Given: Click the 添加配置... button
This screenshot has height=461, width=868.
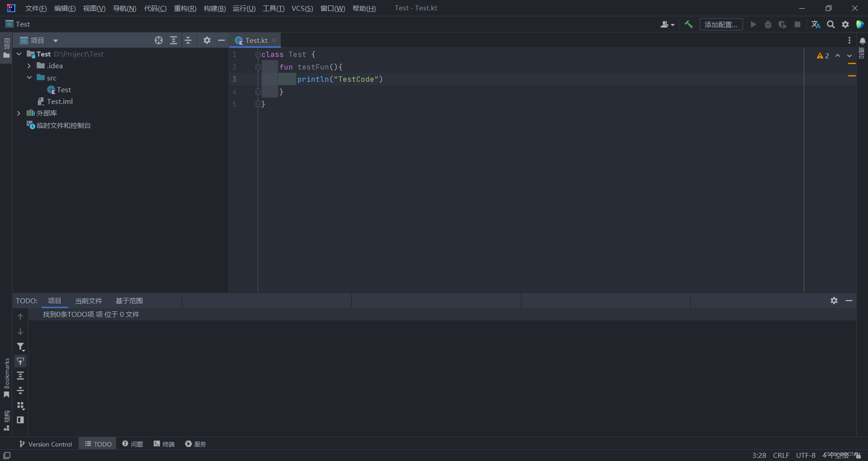Looking at the screenshot, I should pyautogui.click(x=721, y=24).
